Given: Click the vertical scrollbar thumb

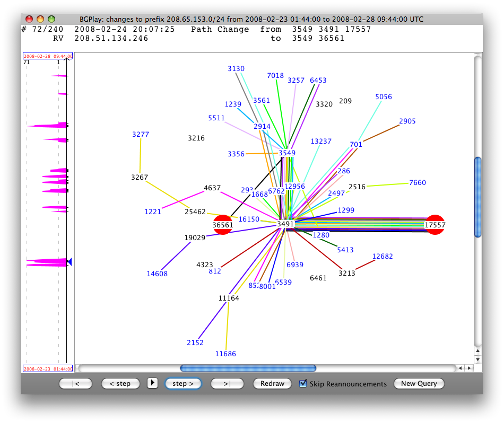Looking at the screenshot, I should [477, 197].
